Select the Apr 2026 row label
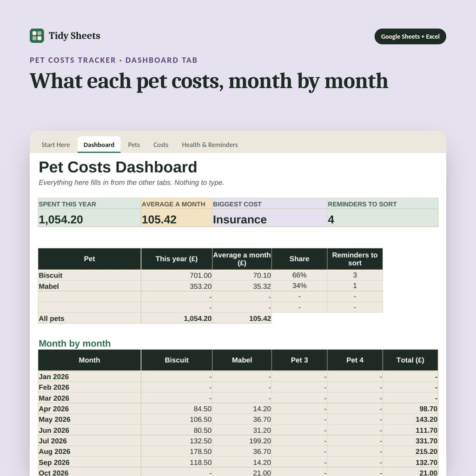The width and height of the screenshot is (476, 476). (89, 409)
